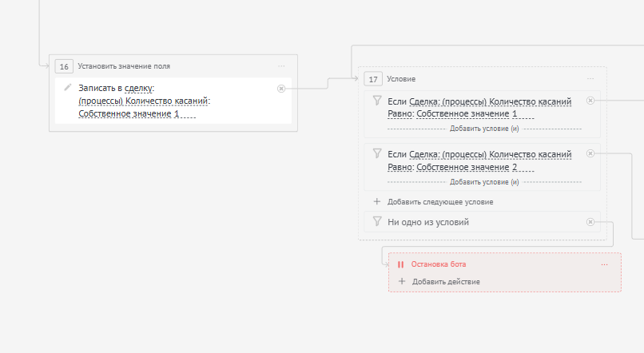This screenshot has height=353, width=644.
Task: Click output connector of the first condition
Action: pos(590,101)
